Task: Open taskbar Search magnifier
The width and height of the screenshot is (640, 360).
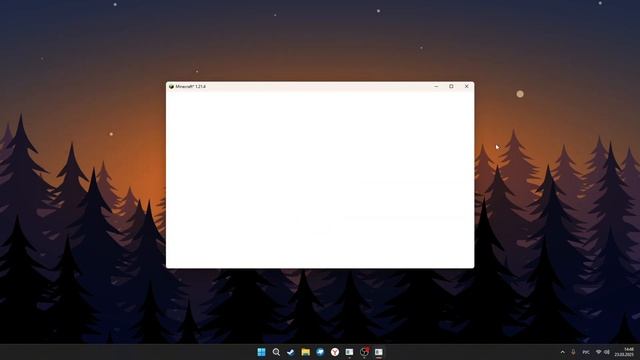Action: 276,352
